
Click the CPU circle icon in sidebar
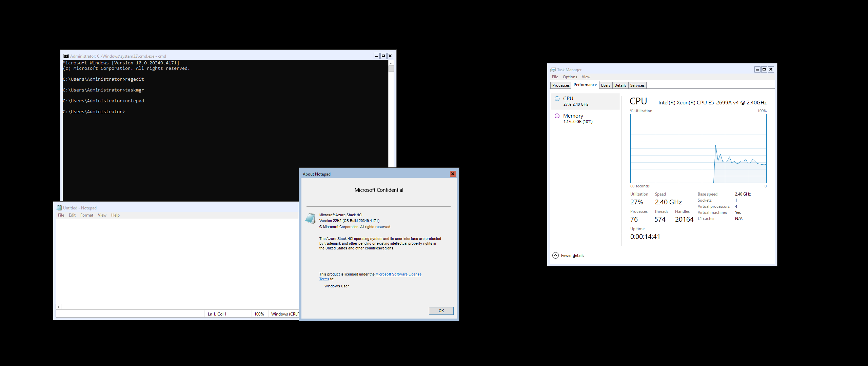click(x=557, y=99)
